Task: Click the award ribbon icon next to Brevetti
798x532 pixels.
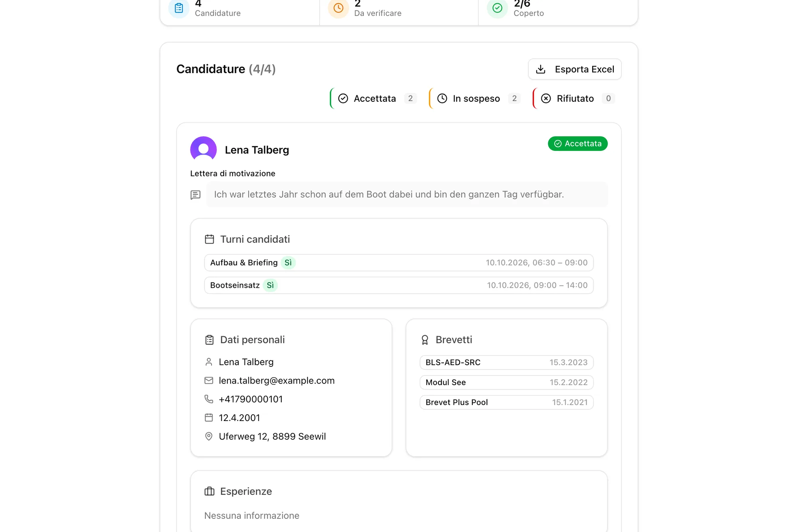Action: tap(425, 340)
